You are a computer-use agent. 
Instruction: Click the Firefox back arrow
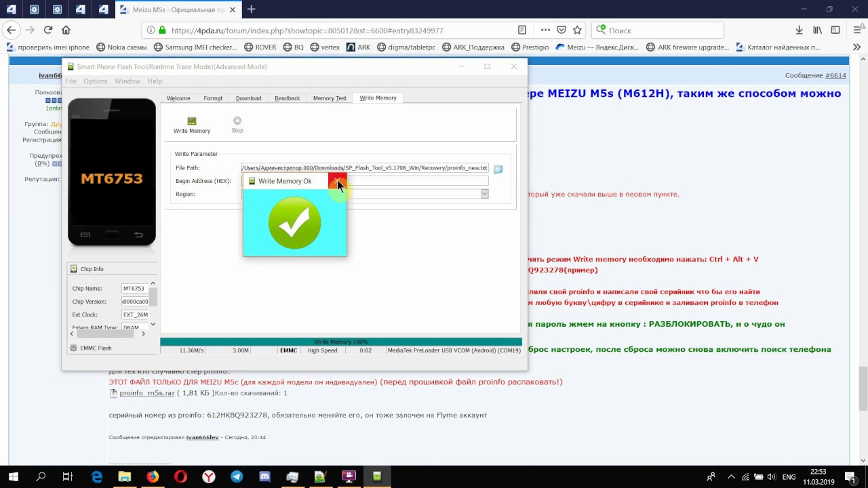[11, 30]
